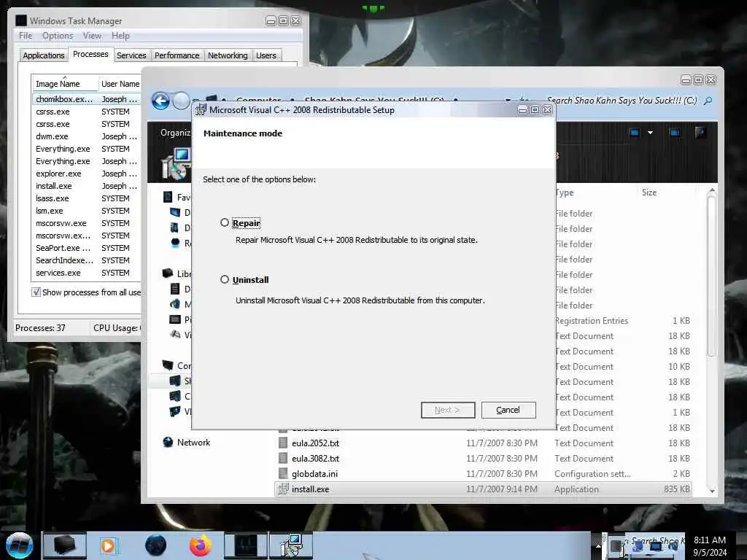Click the Explorer scroll up arrow
Image resolution: width=747 pixels, height=560 pixels.
pyautogui.click(x=712, y=190)
